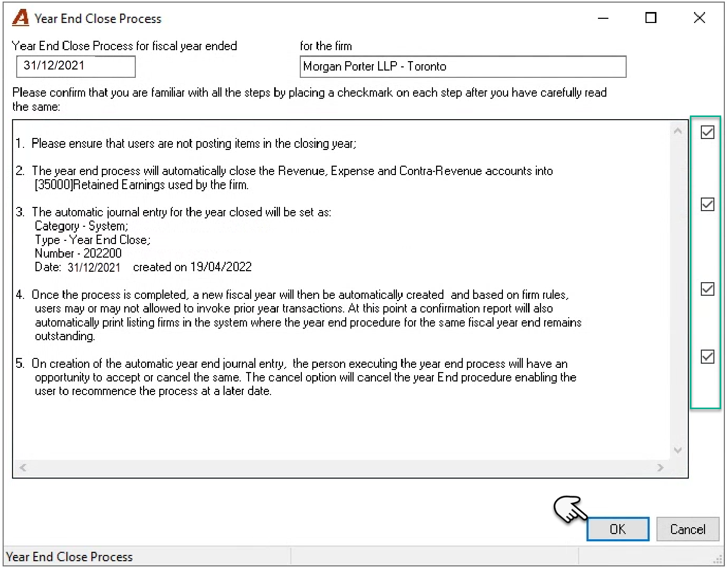Select the Morgan Porter LLP - Toronto firm field
The image size is (728, 568).
(463, 66)
